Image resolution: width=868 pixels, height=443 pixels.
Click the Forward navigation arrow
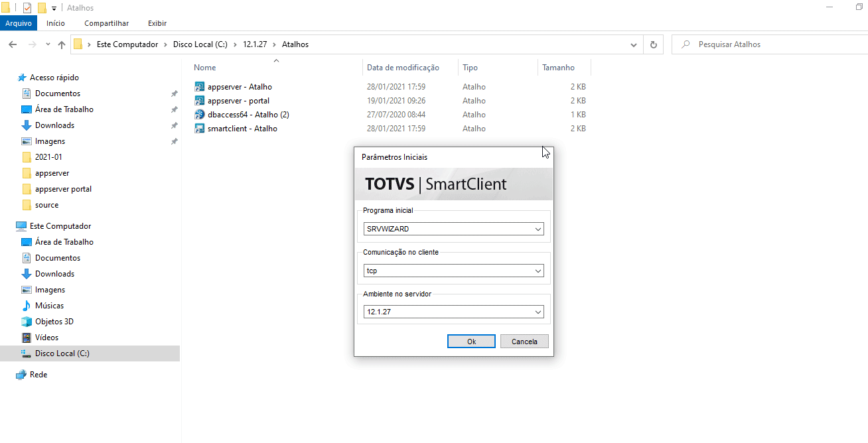pos(32,44)
